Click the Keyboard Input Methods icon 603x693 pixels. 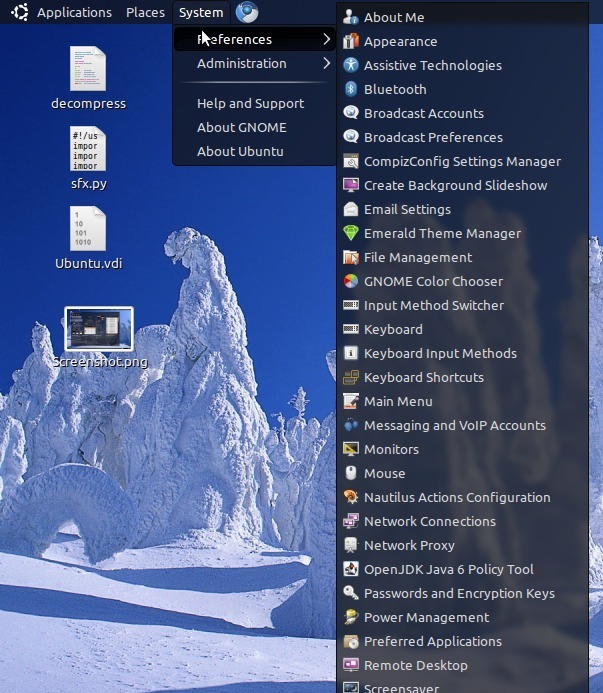(x=351, y=353)
